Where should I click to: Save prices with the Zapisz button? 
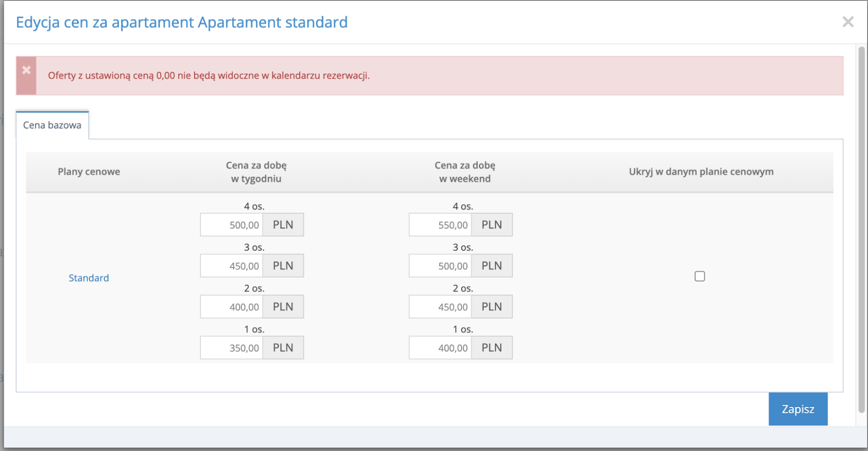798,409
